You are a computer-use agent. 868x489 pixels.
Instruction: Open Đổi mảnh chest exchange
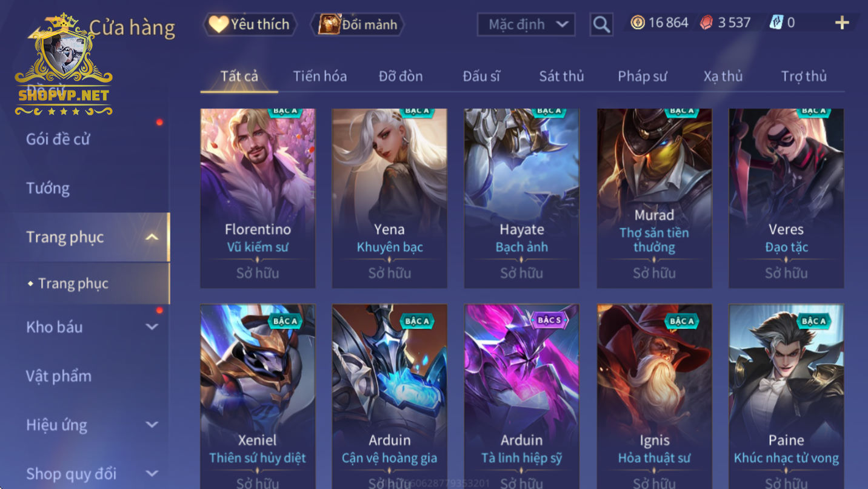click(357, 24)
